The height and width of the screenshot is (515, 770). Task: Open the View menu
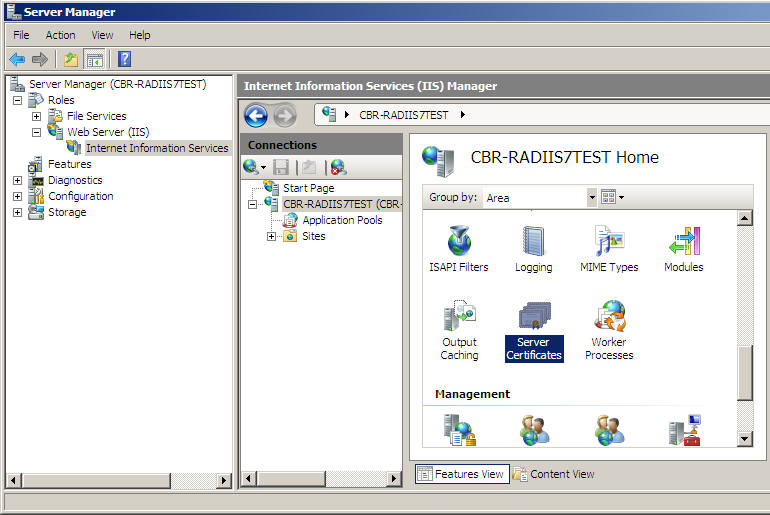[102, 35]
